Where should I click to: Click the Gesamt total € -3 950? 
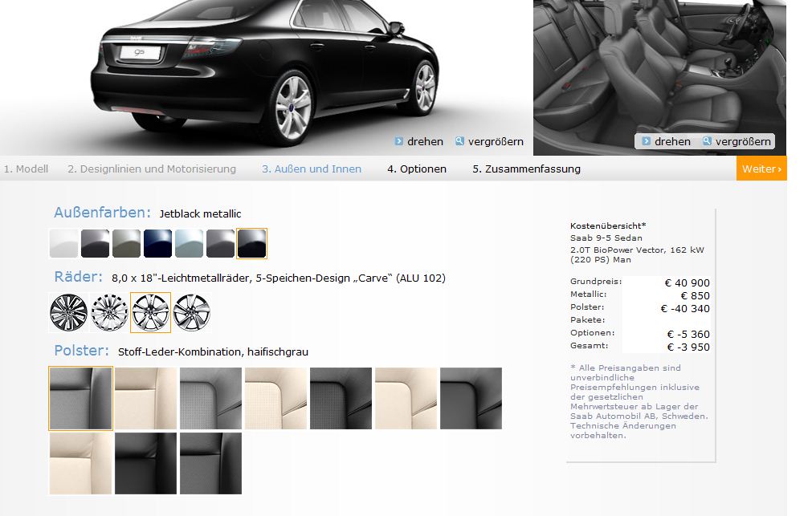click(688, 347)
